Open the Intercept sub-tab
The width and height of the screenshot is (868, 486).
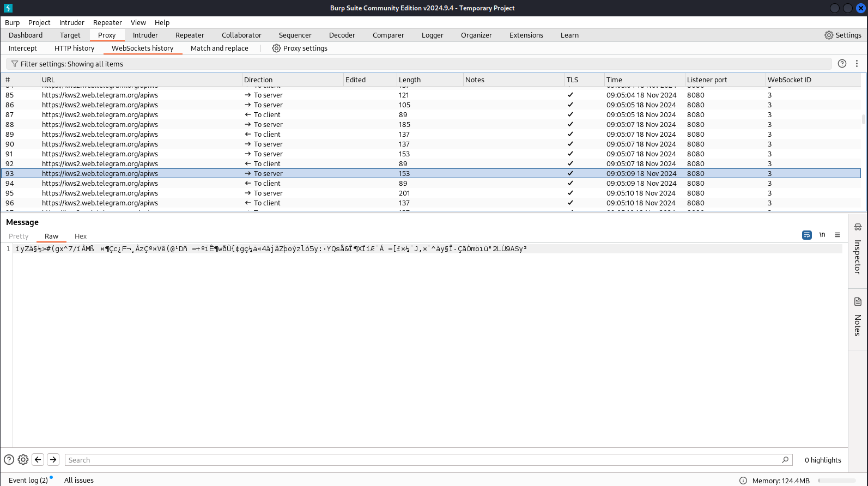[x=23, y=48]
